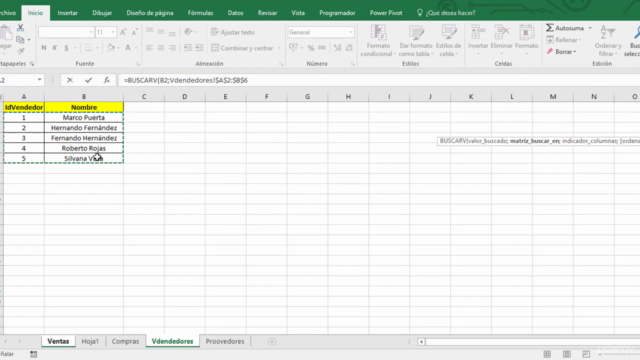Toggle Ajustar texto wrap
The width and height of the screenshot is (640, 360).
233,32
